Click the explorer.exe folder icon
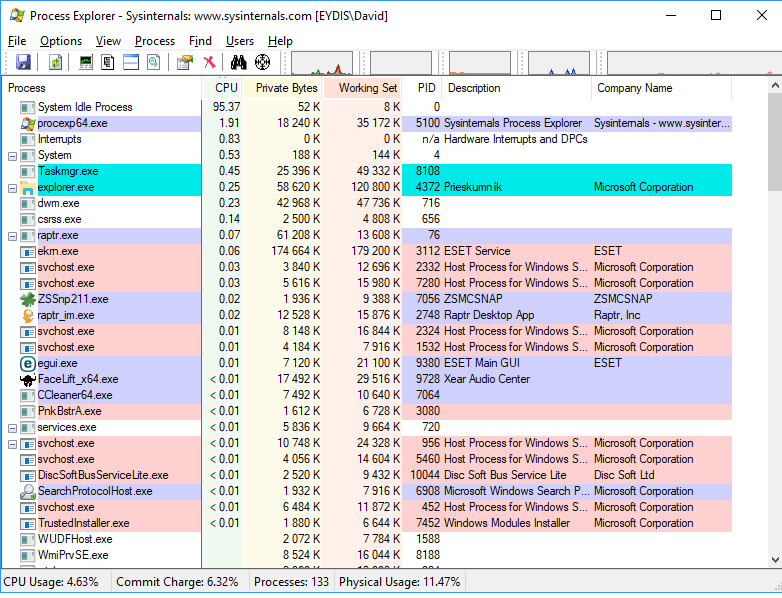Screen dimensions: 782x598 point(28,188)
